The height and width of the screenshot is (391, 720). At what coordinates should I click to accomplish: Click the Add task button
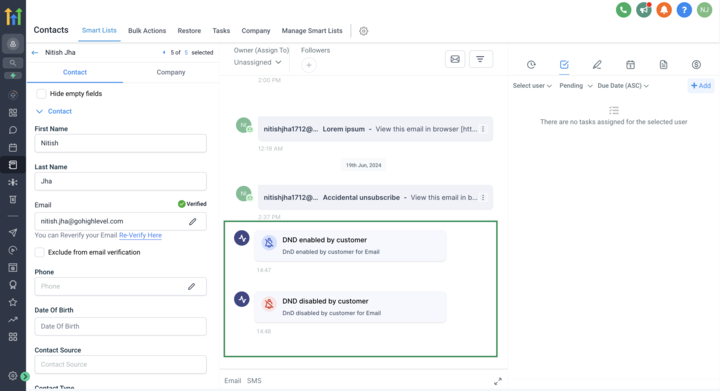pos(701,86)
